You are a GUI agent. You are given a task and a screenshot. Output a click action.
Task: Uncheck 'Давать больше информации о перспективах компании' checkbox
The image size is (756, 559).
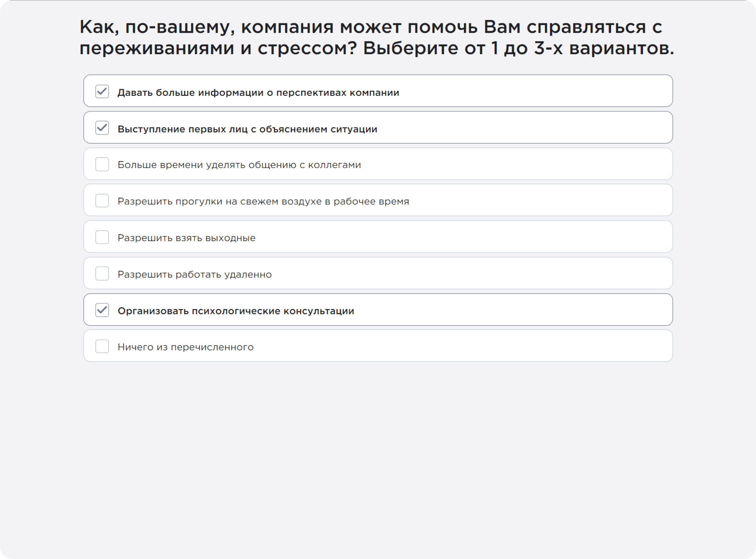pyautogui.click(x=102, y=91)
